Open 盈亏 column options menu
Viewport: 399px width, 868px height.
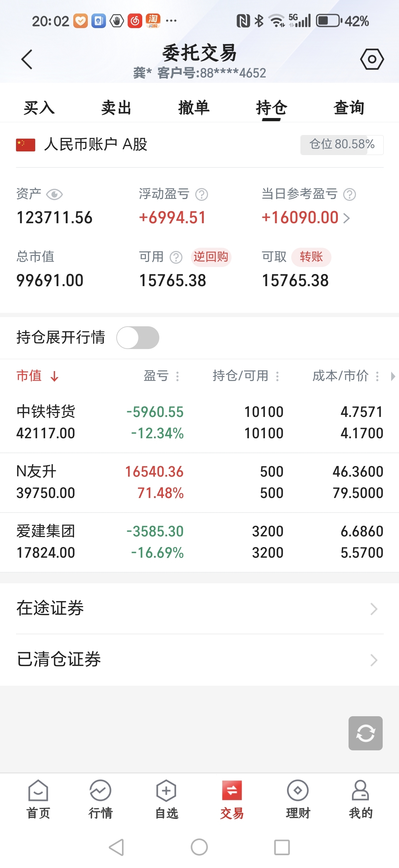click(x=177, y=376)
